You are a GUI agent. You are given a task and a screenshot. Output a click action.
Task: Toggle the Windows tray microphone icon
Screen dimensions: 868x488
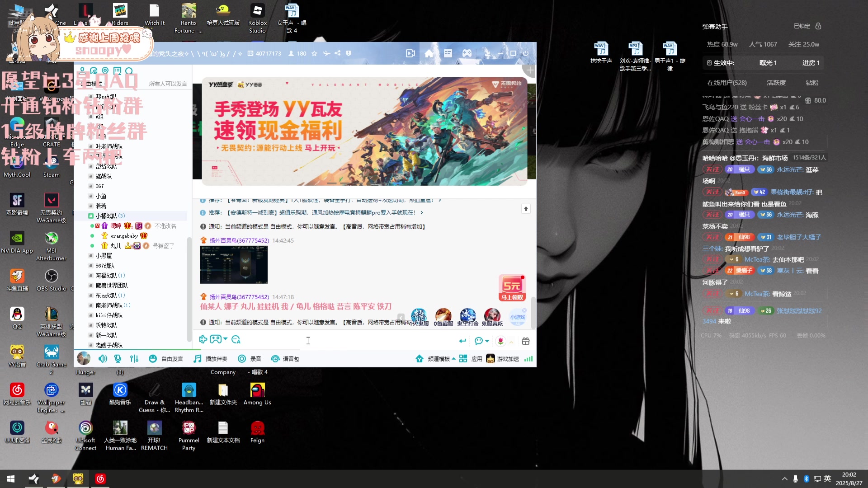click(x=795, y=479)
